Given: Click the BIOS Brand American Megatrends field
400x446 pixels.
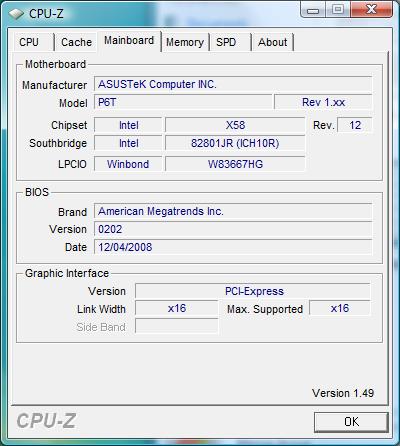Looking at the screenshot, I should (233, 211).
